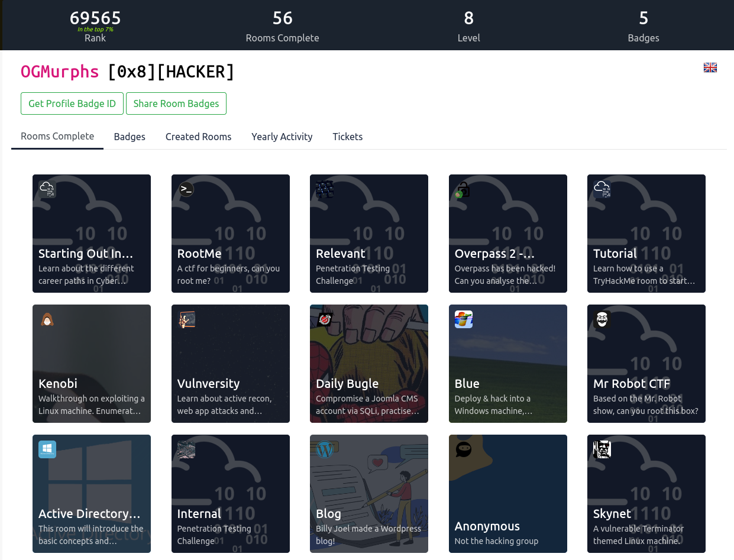Click the Vulnversity room icon
Image resolution: width=734 pixels, height=560 pixels.
(186, 319)
